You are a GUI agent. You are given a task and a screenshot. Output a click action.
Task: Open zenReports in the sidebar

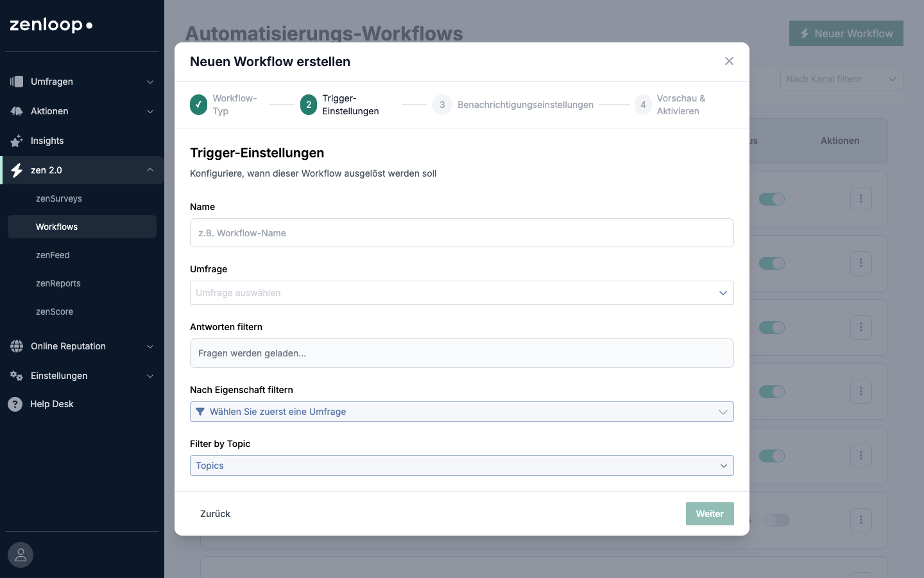(x=58, y=283)
